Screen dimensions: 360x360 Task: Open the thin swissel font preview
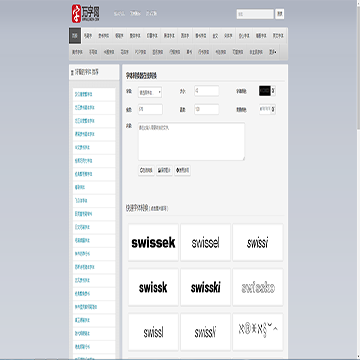point(206,242)
